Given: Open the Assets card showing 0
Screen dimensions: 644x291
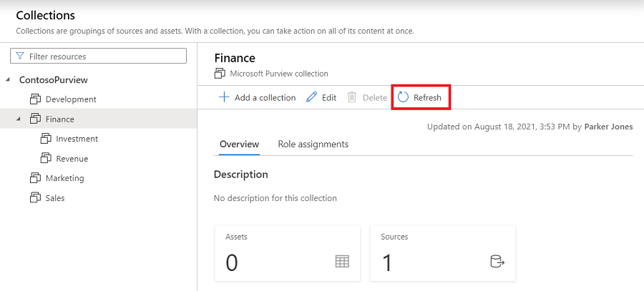Looking at the screenshot, I should [286, 254].
